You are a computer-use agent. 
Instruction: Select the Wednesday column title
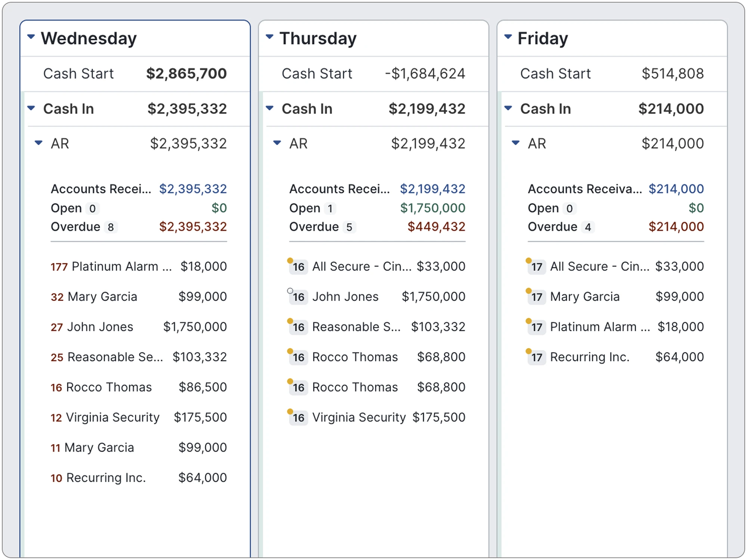[89, 38]
